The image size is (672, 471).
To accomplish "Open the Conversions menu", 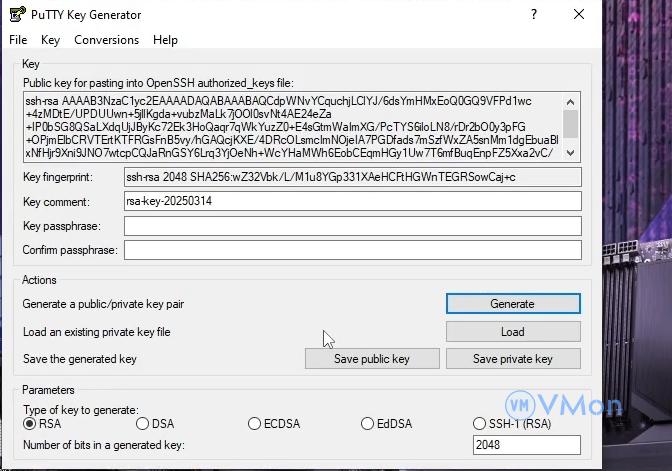I will coord(106,40).
